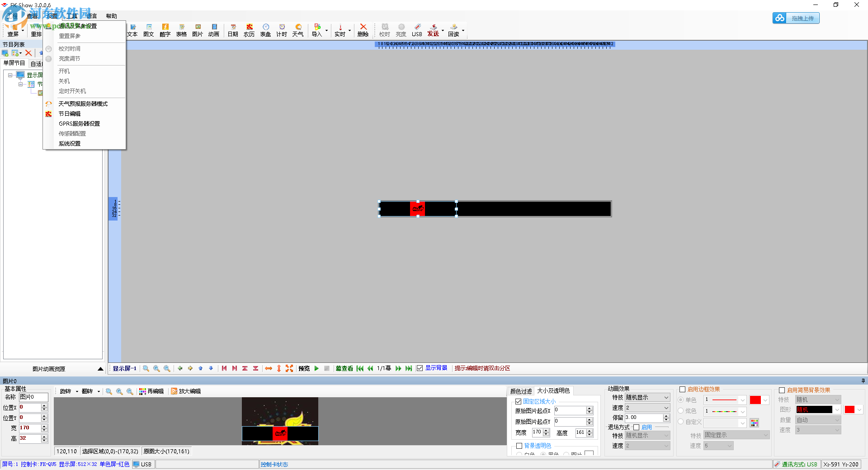Open animation 特技 随机显示 dropdown
This screenshot has width=868, height=470.
coord(647,398)
